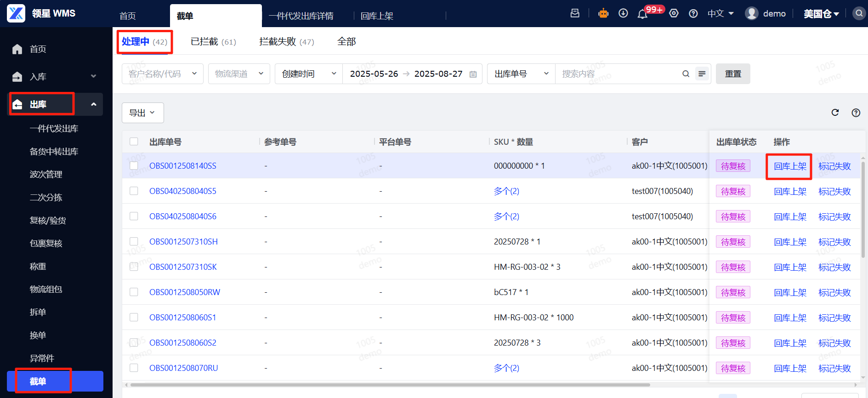Click the horizontal scrollbar under the table
Image resolution: width=868 pixels, height=398 pixels.
point(390,385)
